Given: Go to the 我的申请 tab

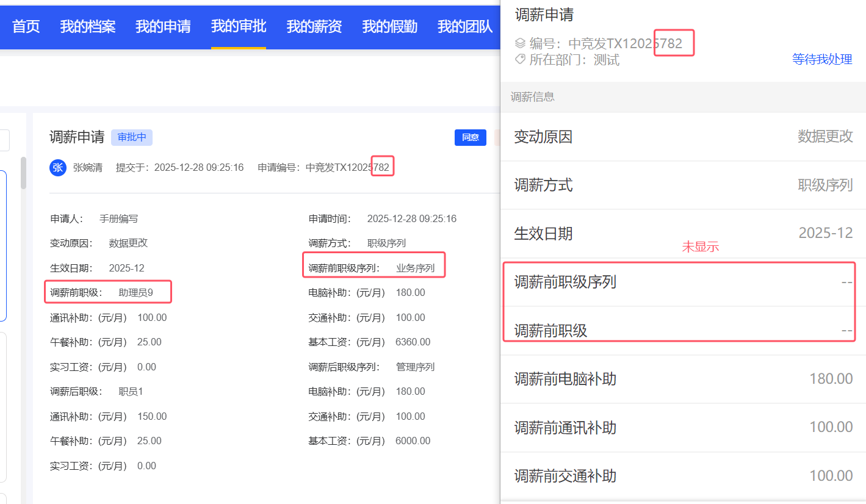Looking at the screenshot, I should (163, 26).
